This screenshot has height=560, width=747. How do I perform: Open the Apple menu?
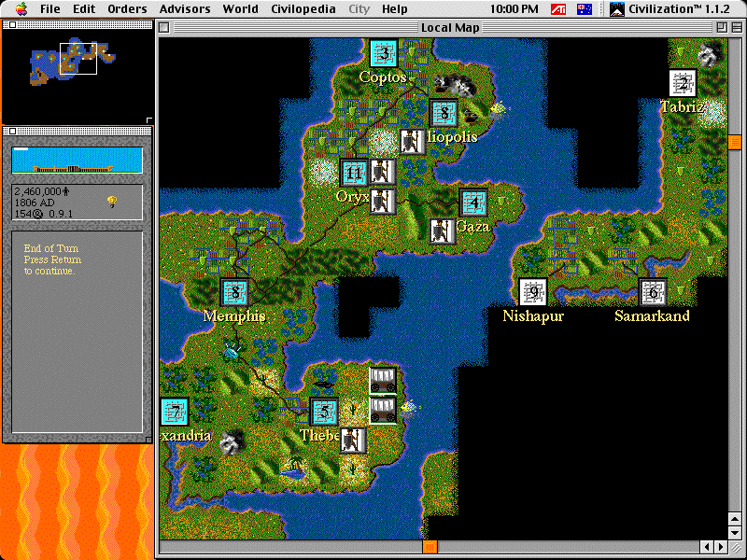click(x=21, y=8)
